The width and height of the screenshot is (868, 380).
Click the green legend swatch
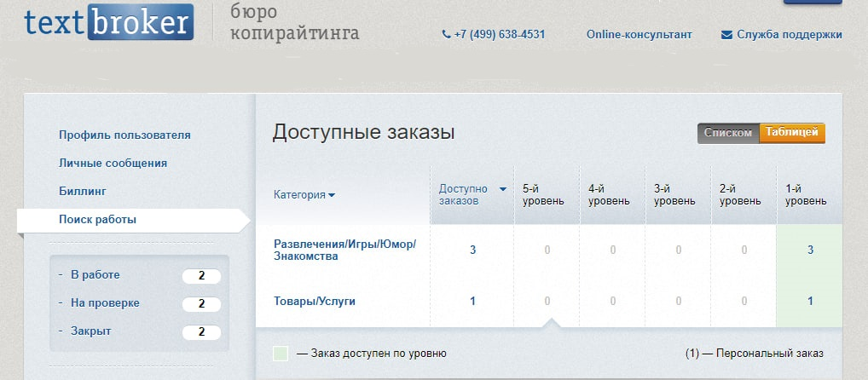(280, 353)
